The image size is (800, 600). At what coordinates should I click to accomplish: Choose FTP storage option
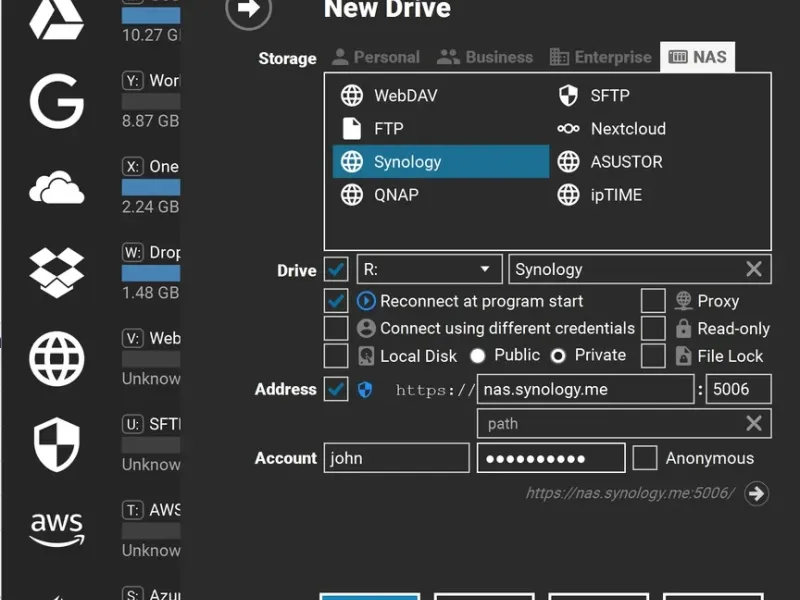441,129
